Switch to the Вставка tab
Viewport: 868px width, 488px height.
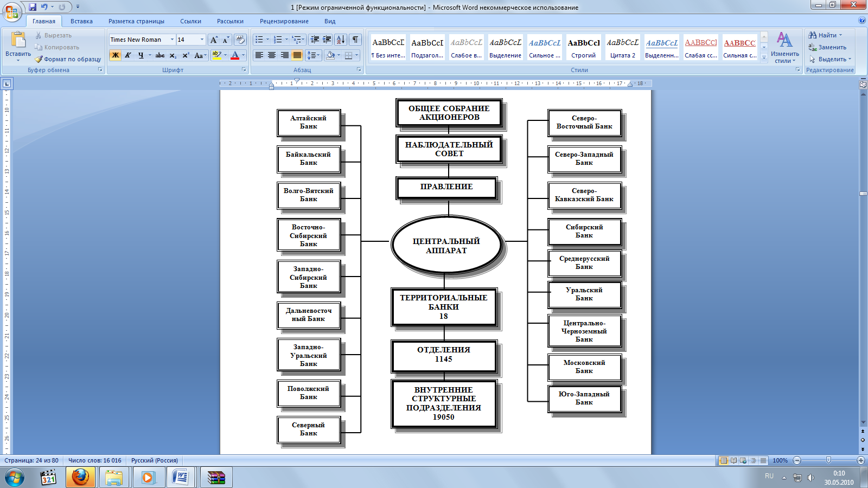point(81,21)
